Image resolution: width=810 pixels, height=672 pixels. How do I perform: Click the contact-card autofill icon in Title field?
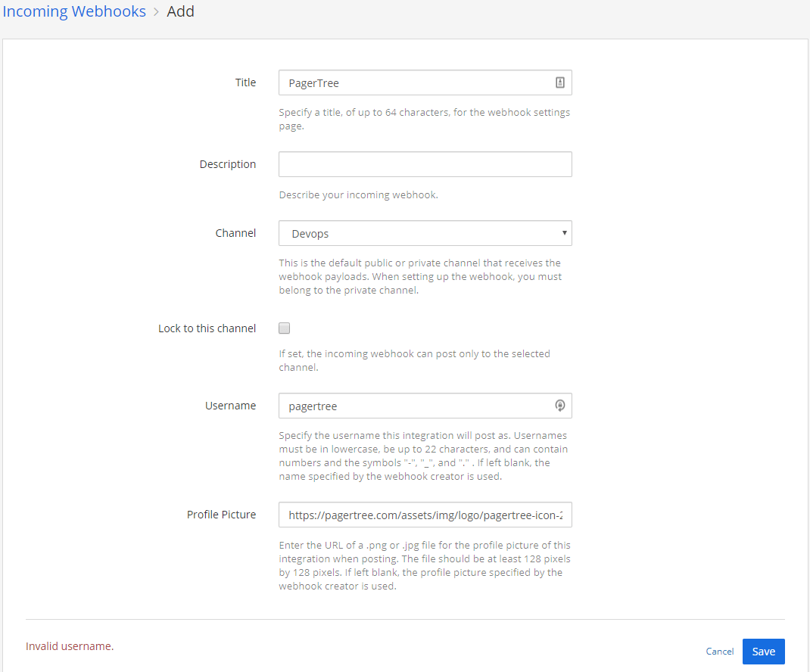tap(560, 83)
